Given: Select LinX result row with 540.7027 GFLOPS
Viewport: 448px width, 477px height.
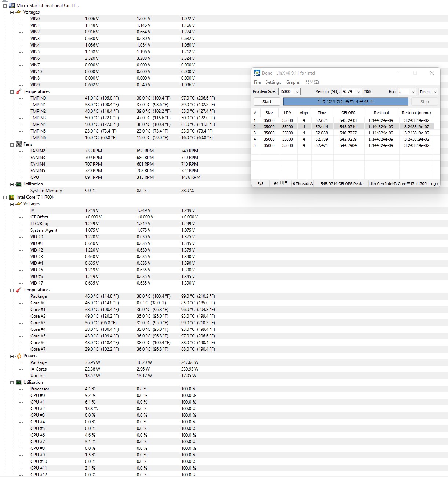Looking at the screenshot, I should [343, 133].
